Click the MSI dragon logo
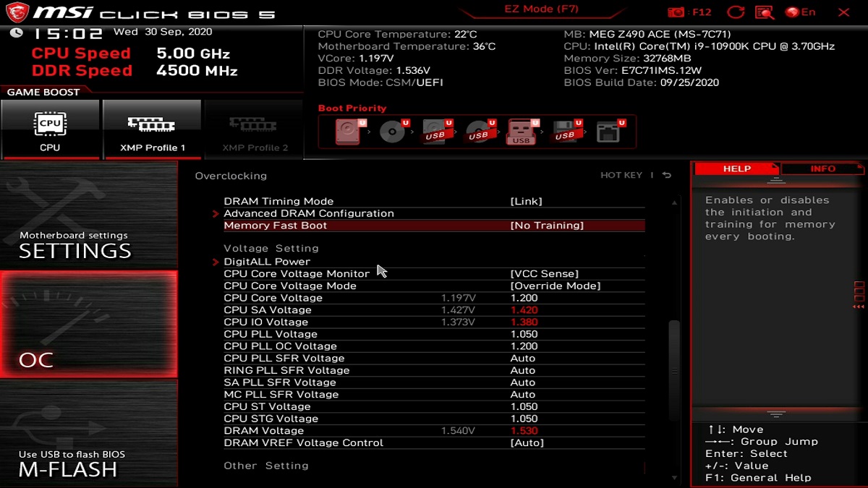The image size is (868, 488). 16,12
